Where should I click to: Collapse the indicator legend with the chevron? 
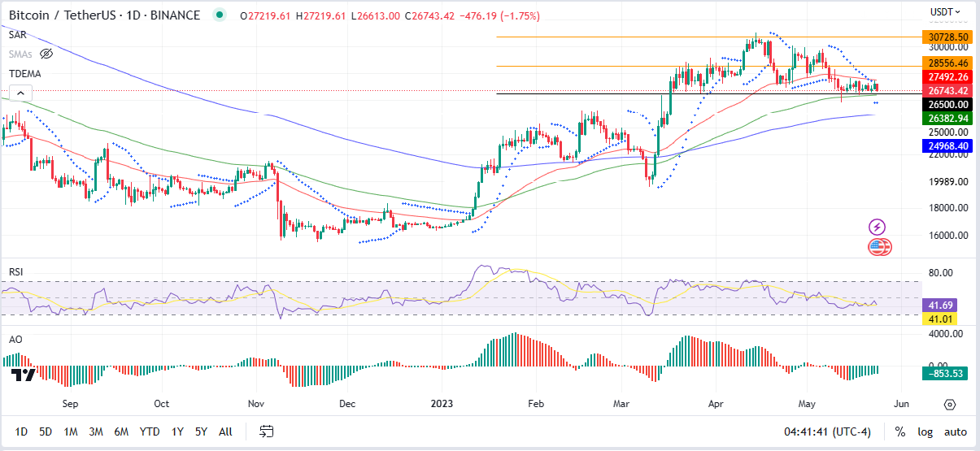[x=22, y=94]
